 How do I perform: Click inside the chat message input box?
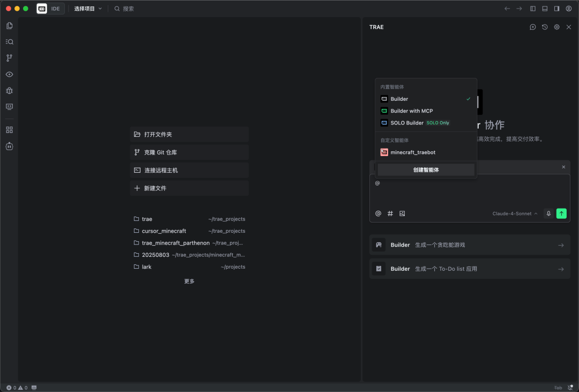[469, 193]
